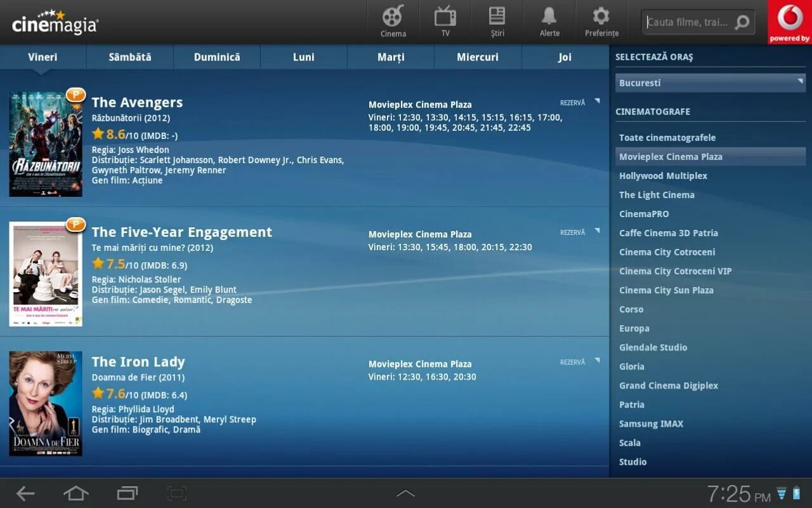Tap the star rating icon for The Iron Lady
The width and height of the screenshot is (812, 508).
pos(98,393)
